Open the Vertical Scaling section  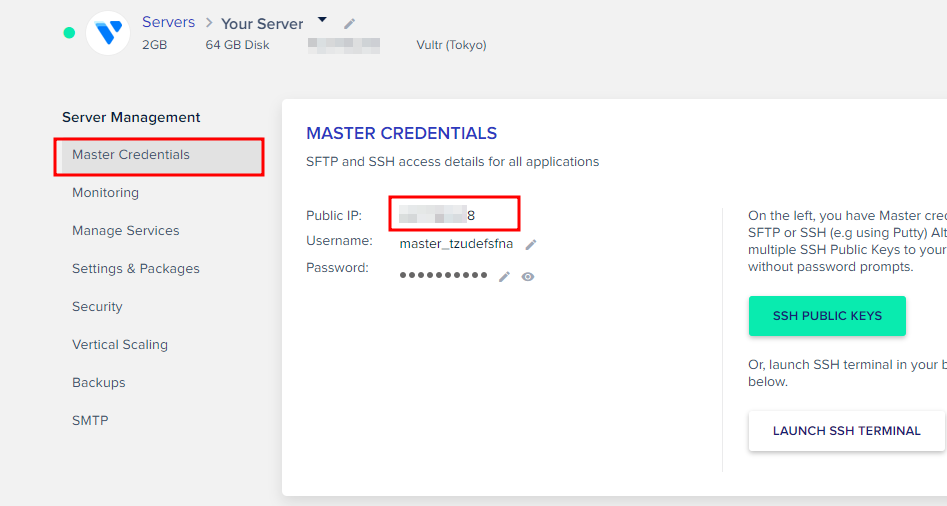[x=120, y=345]
